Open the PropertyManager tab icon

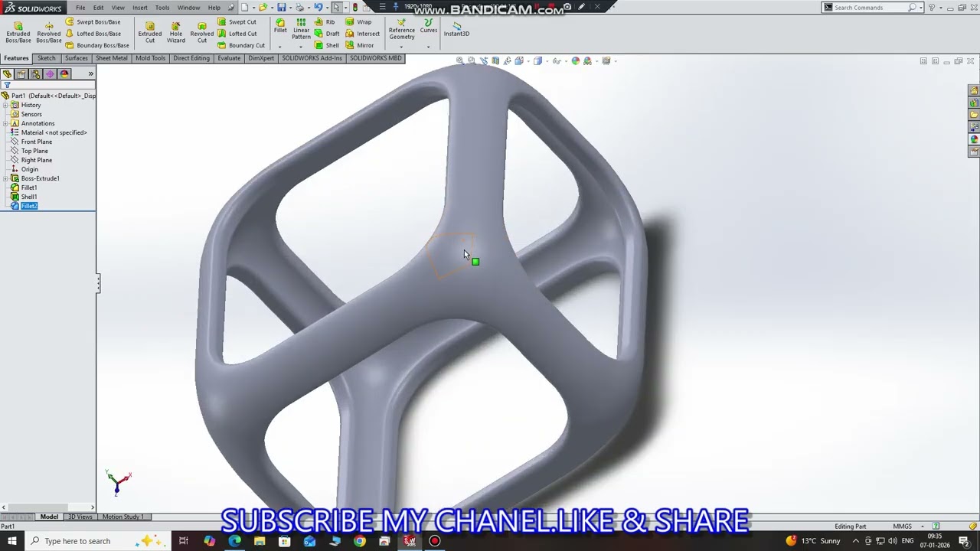point(21,74)
